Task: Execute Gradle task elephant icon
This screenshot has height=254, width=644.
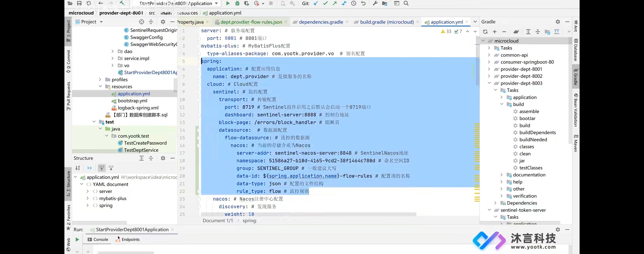Action: 516,32
